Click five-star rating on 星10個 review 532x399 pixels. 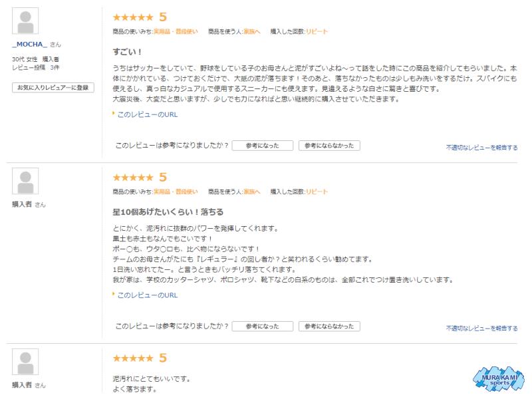133,178
